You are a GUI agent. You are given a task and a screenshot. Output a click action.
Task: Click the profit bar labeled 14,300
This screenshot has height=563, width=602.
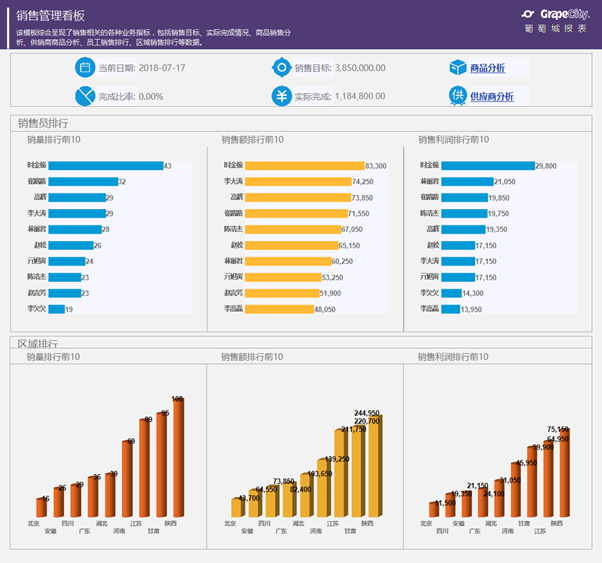[x=452, y=293]
